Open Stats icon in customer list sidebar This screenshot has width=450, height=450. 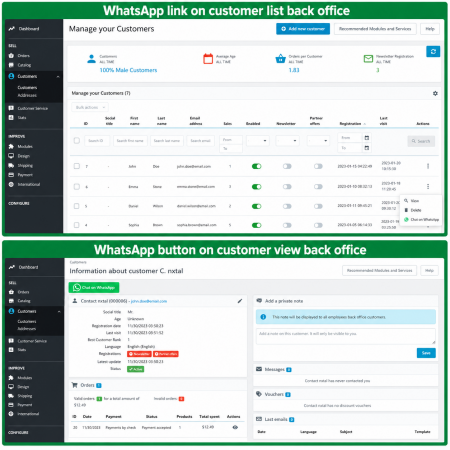point(11,118)
